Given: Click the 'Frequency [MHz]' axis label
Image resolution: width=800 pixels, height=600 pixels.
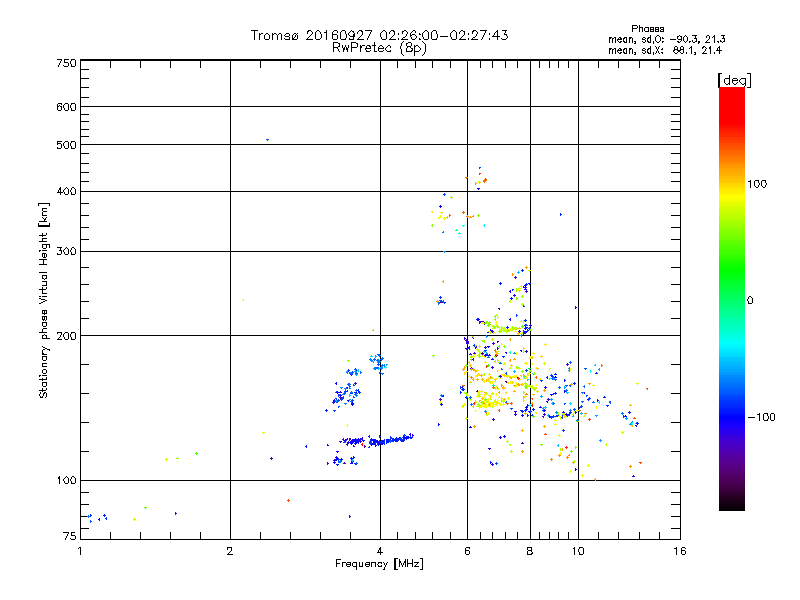Looking at the screenshot, I should coord(379,564).
